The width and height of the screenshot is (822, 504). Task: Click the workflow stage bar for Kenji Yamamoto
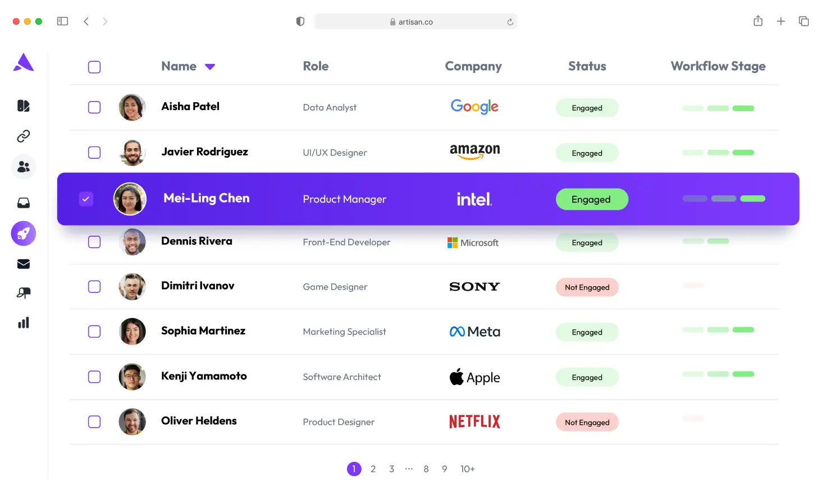718,374
